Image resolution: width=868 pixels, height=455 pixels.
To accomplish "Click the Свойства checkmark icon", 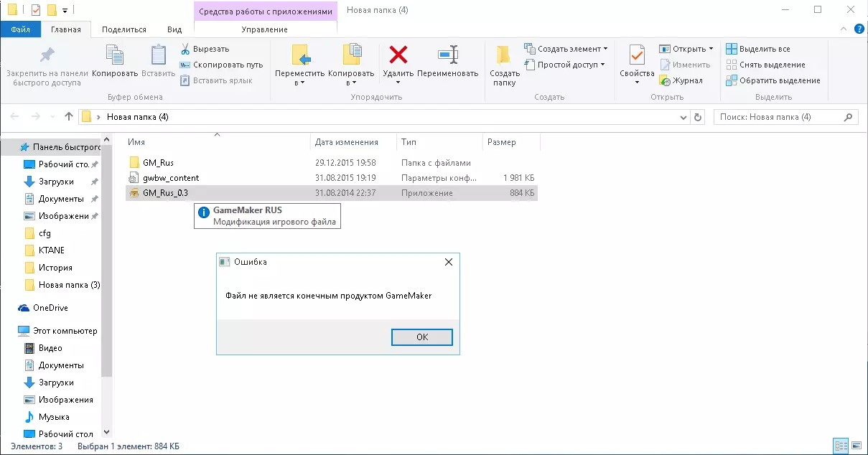I will click(637, 55).
